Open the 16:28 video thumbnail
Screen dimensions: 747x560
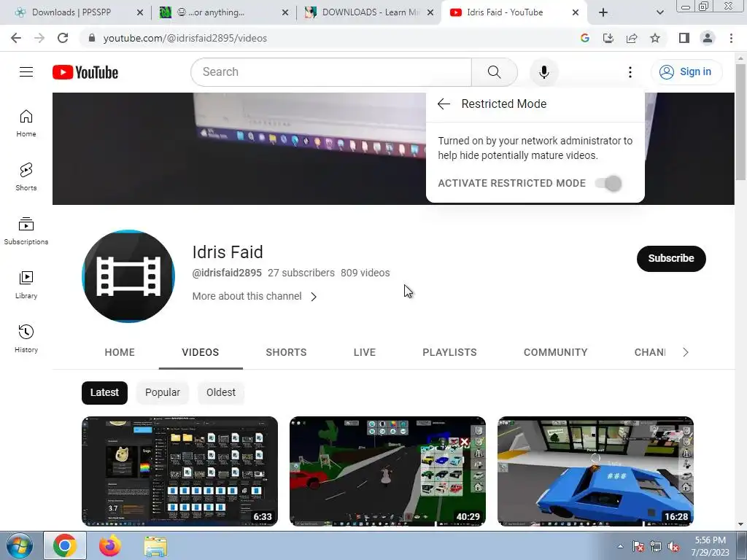click(x=595, y=471)
